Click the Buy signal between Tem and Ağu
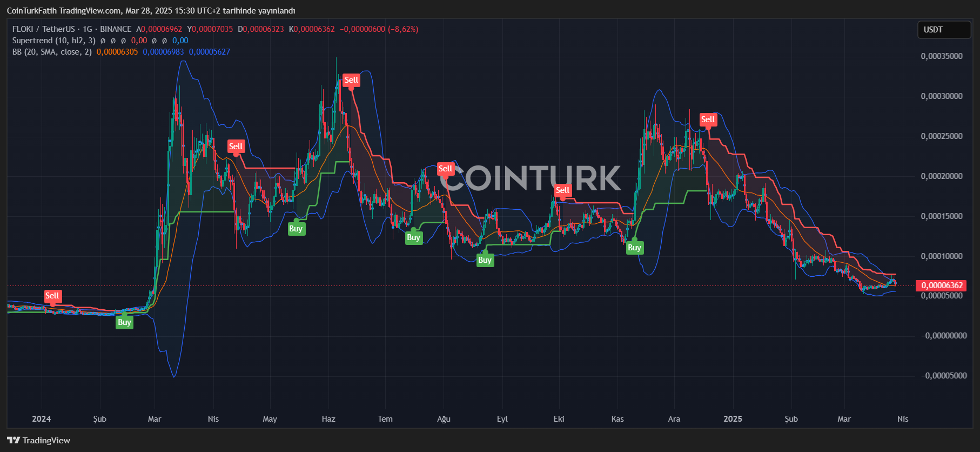This screenshot has height=452, width=980. coord(414,237)
